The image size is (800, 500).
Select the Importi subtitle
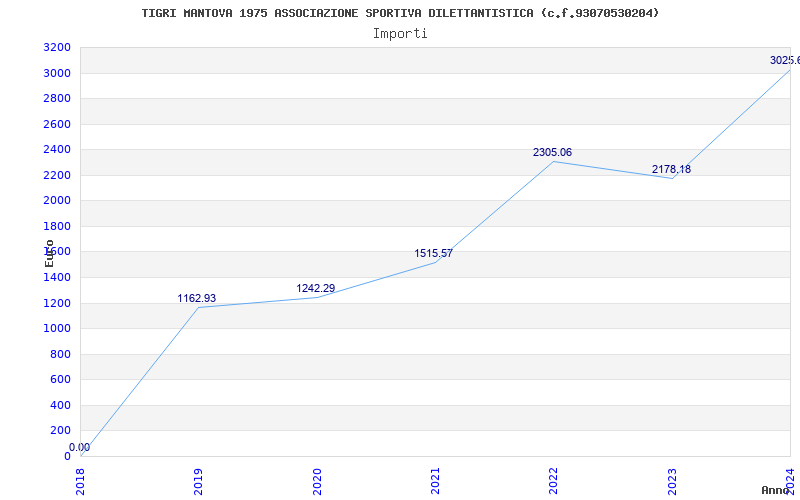(x=400, y=34)
